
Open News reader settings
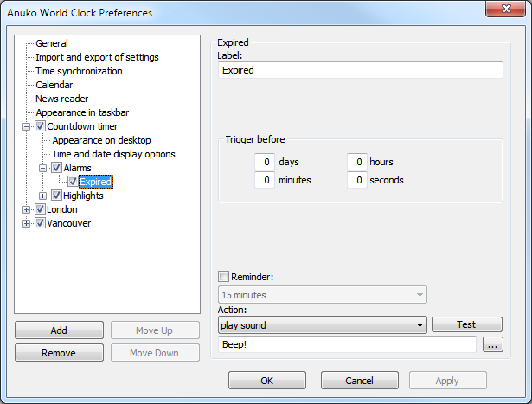61,99
